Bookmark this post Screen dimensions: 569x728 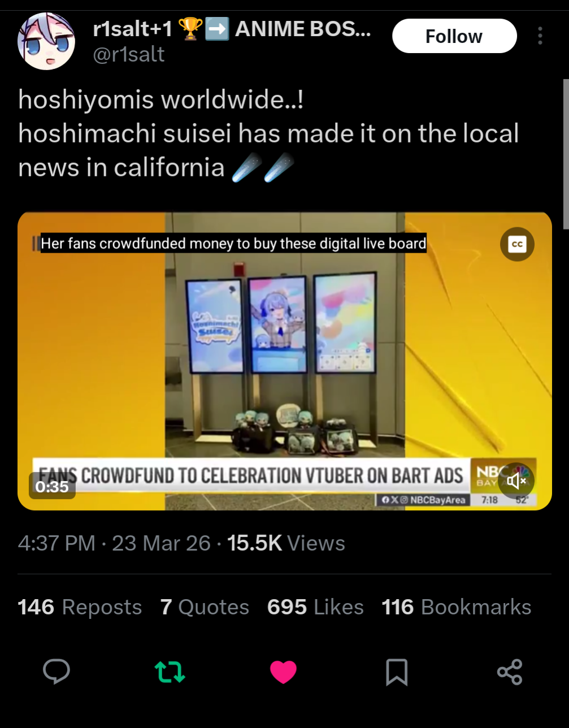pyautogui.click(x=397, y=673)
